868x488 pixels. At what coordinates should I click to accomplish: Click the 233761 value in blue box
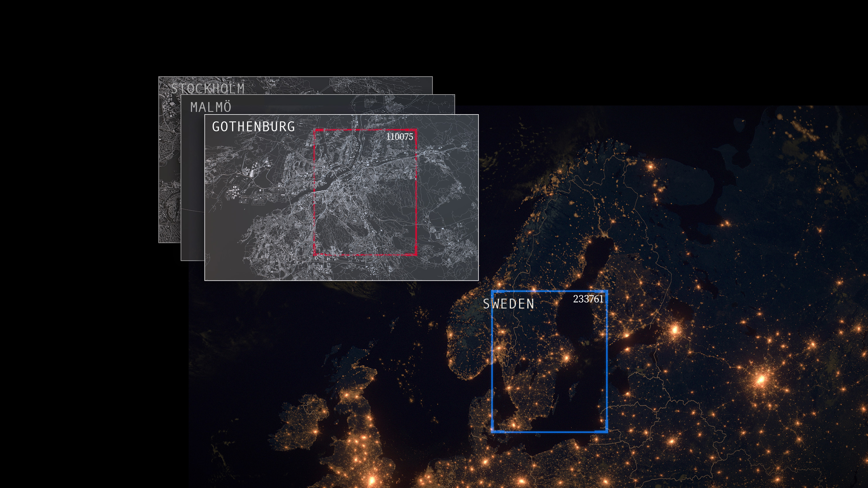(x=588, y=299)
